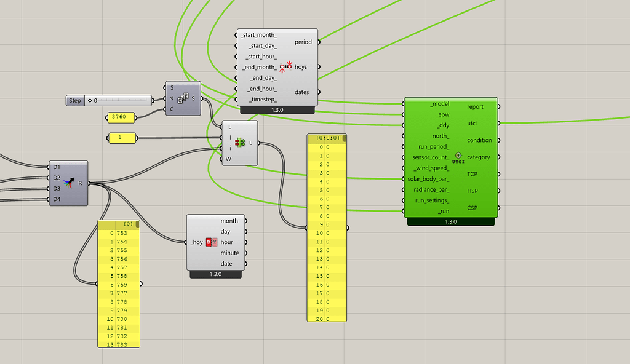Image resolution: width=630 pixels, height=364 pixels.
Task: Click the N input on Series component
Action: [172, 98]
